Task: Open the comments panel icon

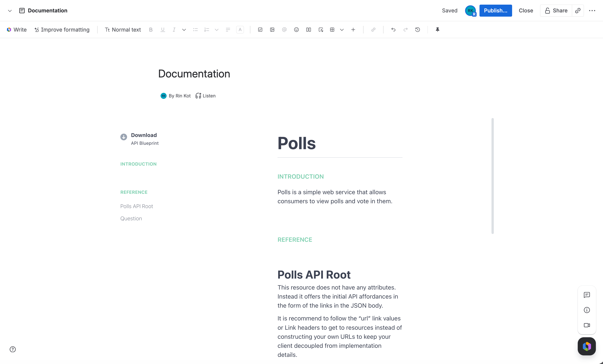Action: 587,295
